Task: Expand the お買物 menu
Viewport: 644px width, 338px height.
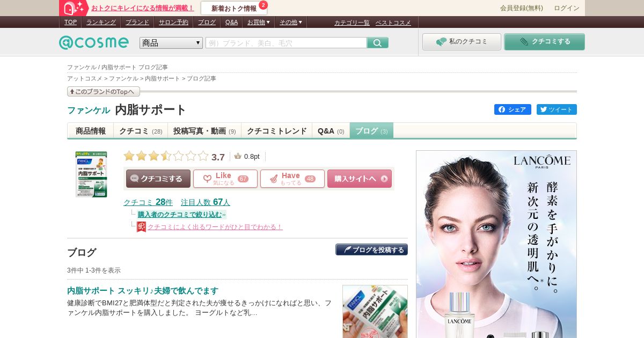Action: coord(258,22)
